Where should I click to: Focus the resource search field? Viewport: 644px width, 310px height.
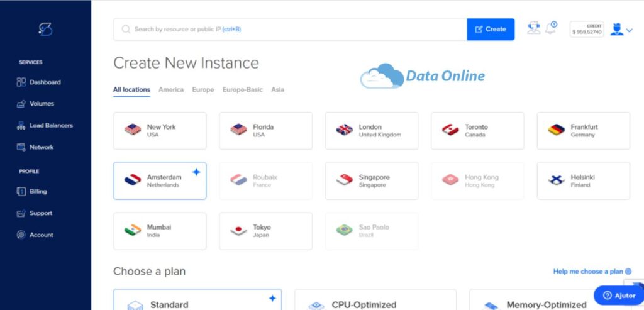pos(290,29)
